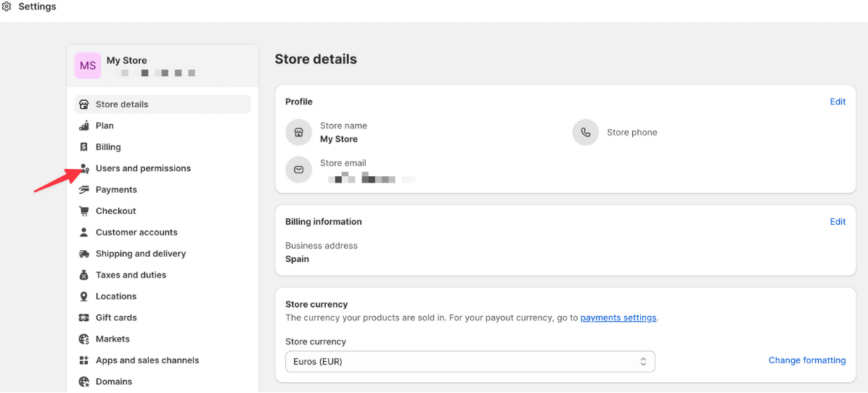
Task: Follow the payments settings link
Action: pos(618,318)
